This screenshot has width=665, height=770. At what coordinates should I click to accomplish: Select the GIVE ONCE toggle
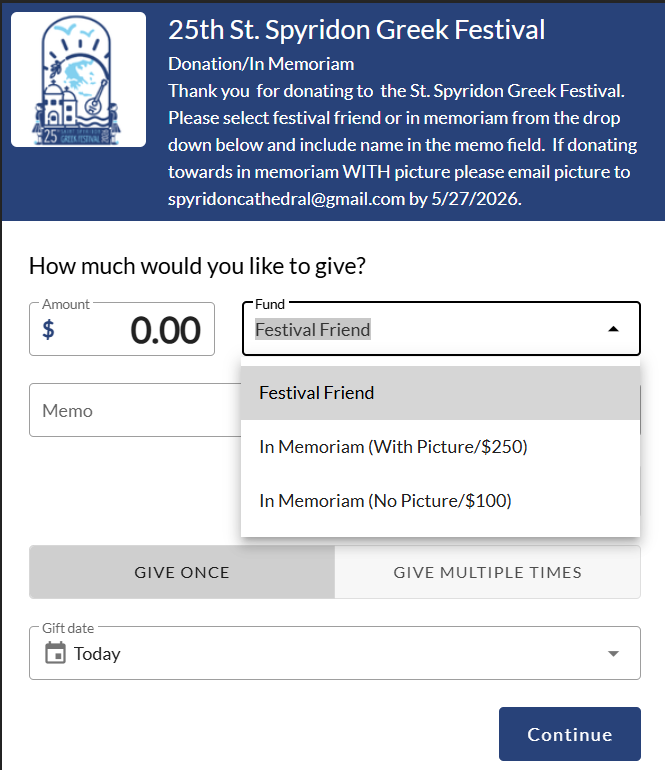[x=182, y=572]
